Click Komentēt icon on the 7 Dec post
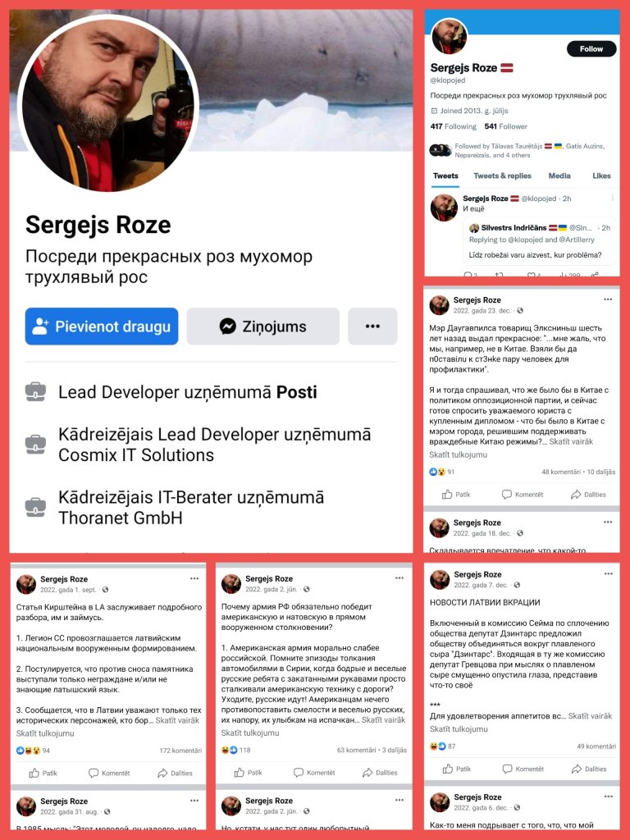630x840 pixels. (507, 769)
